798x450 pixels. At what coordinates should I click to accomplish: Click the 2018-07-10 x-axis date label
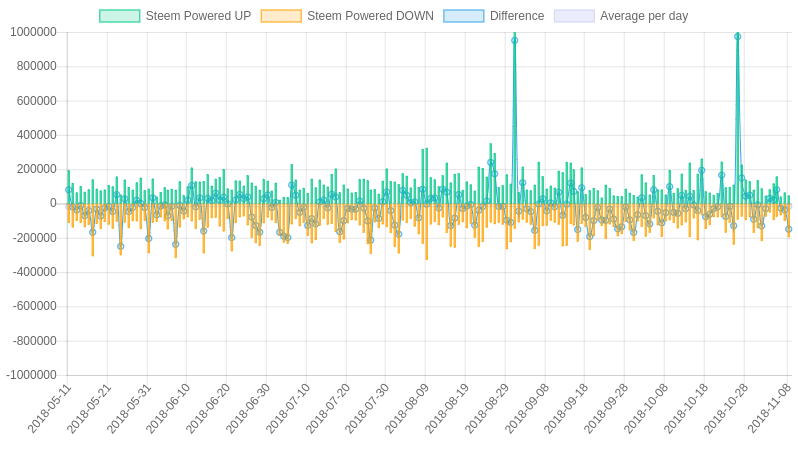288,409
